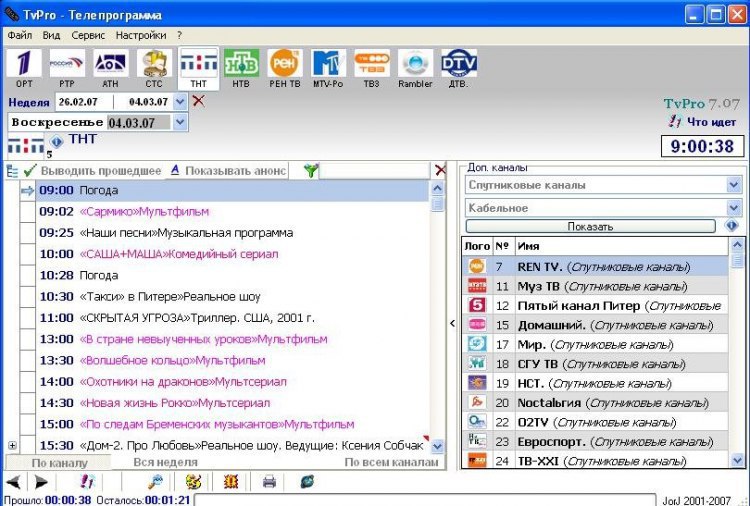Print the schedule with the printer icon

[269, 482]
